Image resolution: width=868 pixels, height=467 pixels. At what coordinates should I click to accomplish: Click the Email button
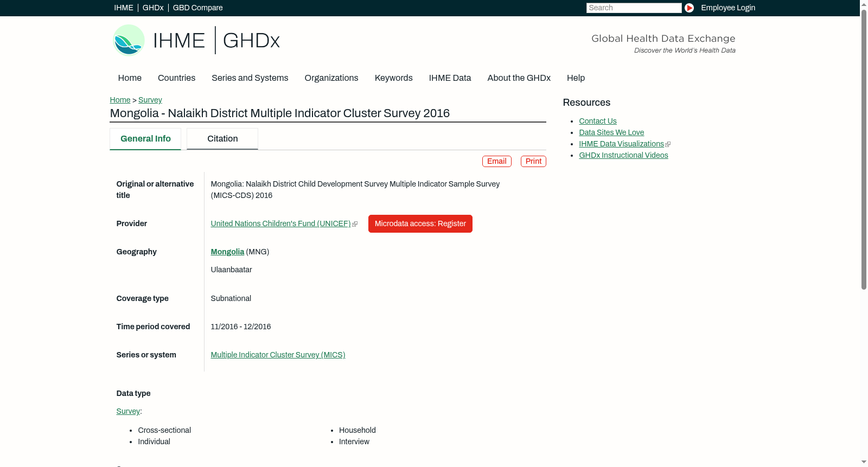pos(496,162)
